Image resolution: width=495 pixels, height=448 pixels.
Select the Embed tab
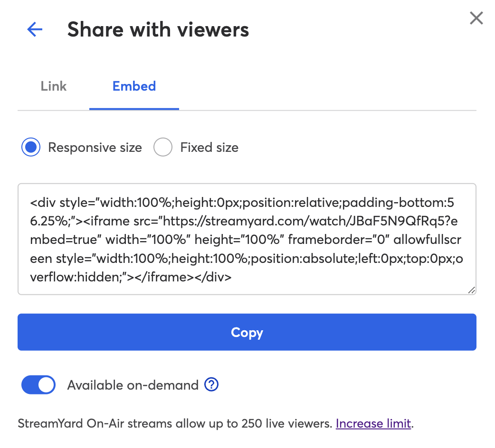[x=134, y=86]
